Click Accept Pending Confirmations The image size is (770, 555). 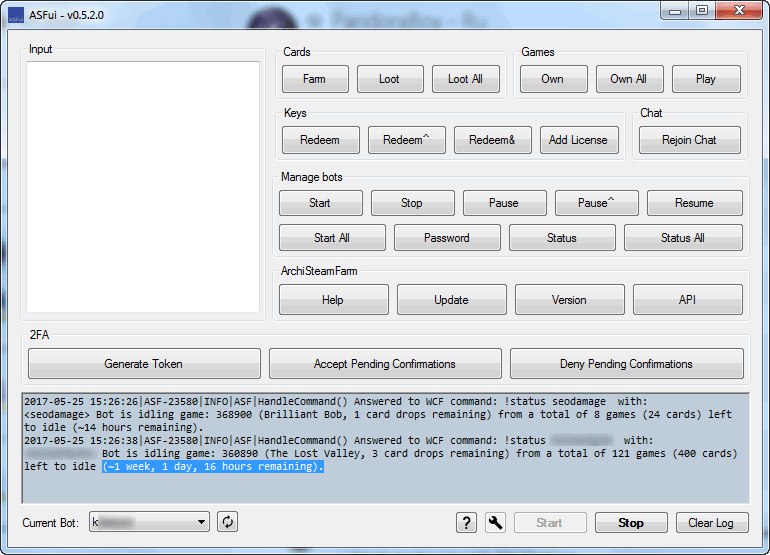pyautogui.click(x=385, y=364)
